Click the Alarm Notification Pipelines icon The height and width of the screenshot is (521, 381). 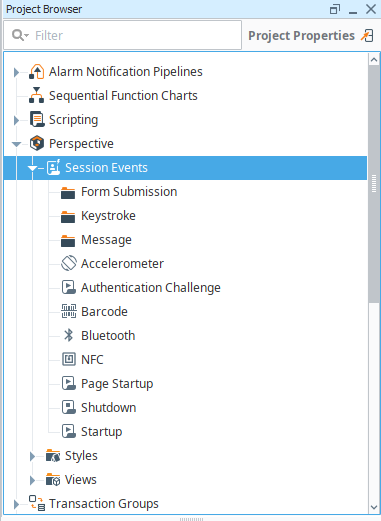coord(37,71)
